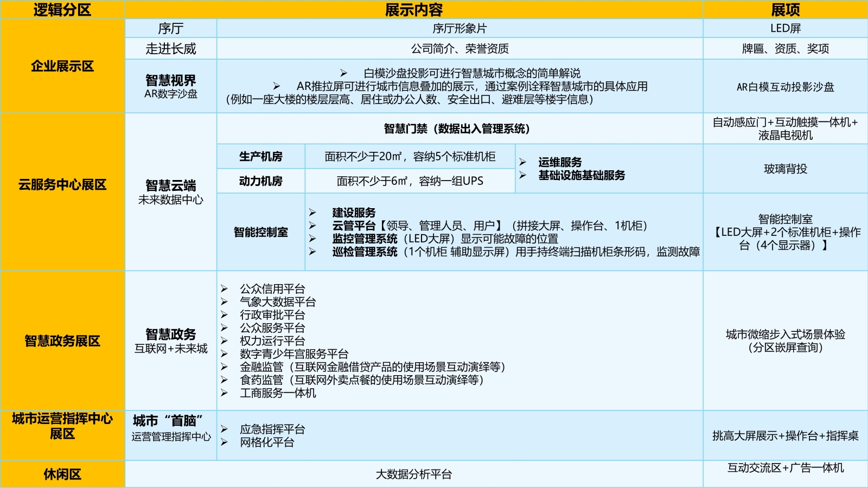The image size is (868, 488).
Task: Click 城市微缩步入式场景体验 cell
Action: [x=786, y=341]
